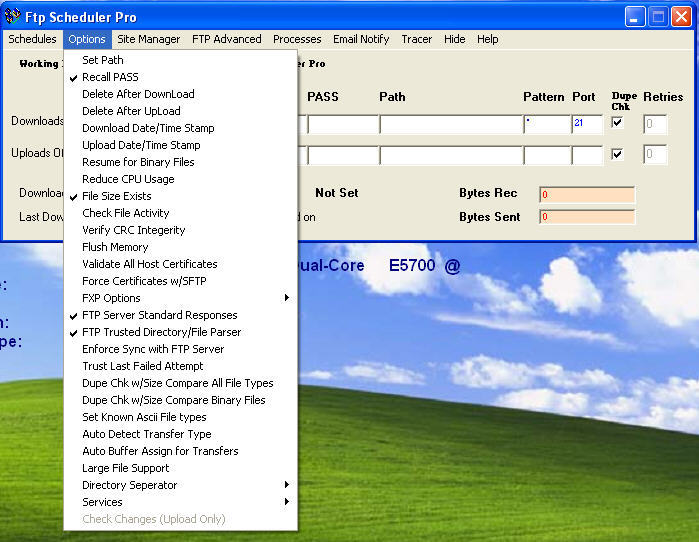Open the Processes menu
The height and width of the screenshot is (542, 699).
coord(297,39)
